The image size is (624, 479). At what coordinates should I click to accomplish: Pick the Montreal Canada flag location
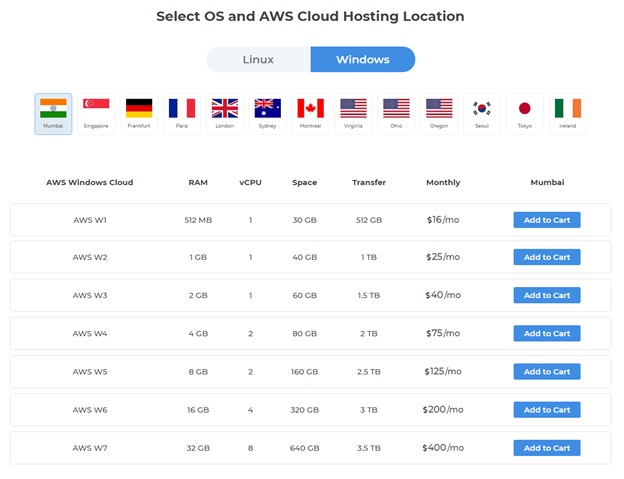(310, 114)
